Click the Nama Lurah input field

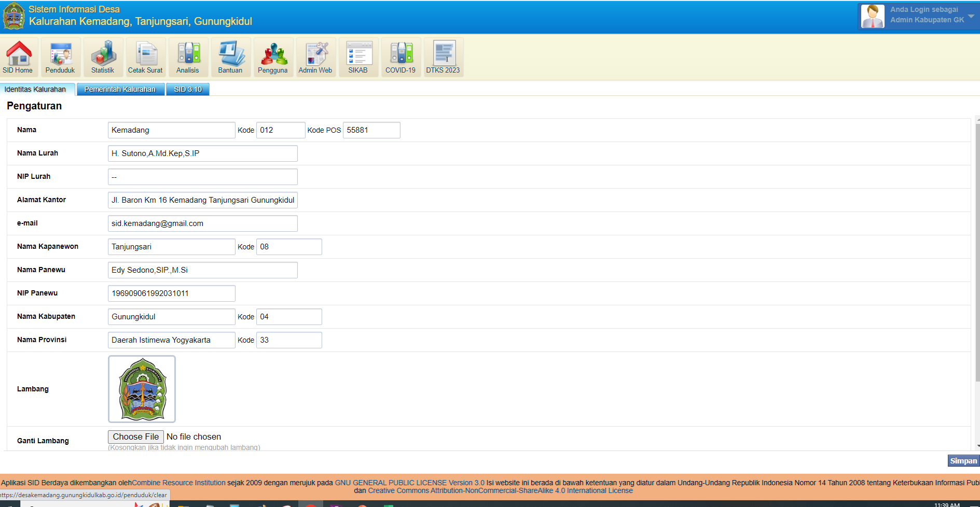tap(202, 153)
